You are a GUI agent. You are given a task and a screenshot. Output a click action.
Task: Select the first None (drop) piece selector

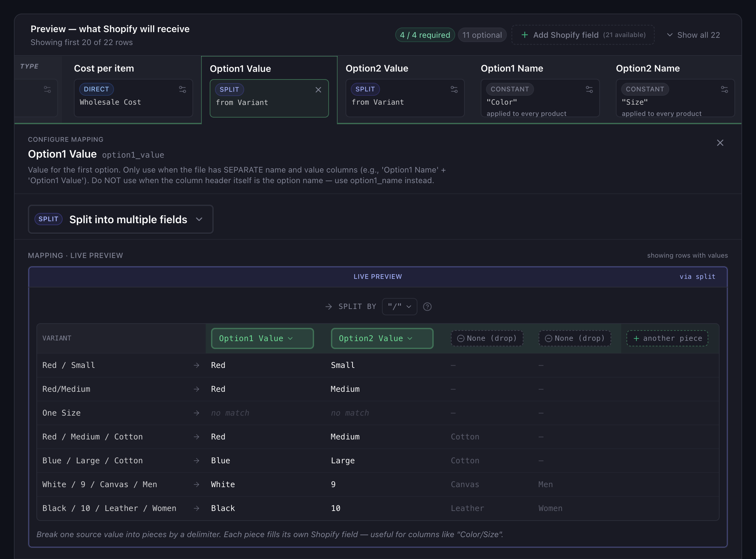point(487,338)
